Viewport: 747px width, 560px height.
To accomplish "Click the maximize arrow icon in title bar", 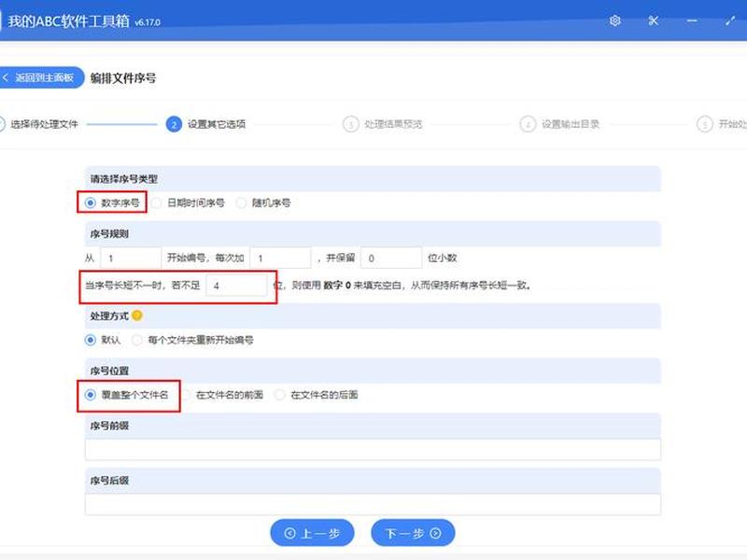I will (x=730, y=21).
